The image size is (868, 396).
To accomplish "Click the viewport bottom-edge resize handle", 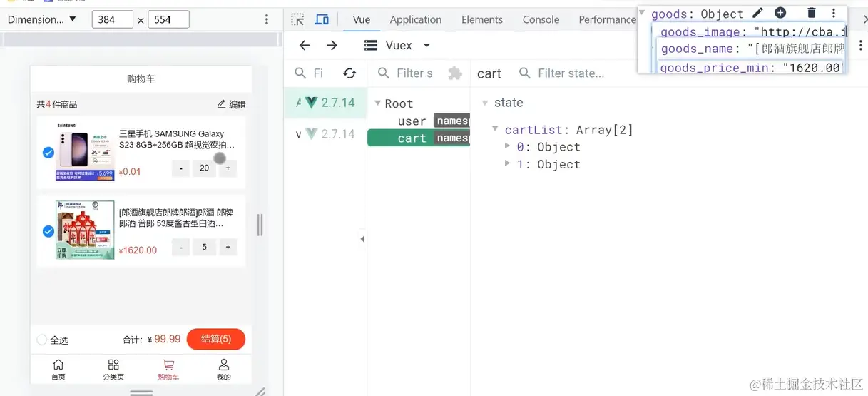I will click(x=141, y=392).
